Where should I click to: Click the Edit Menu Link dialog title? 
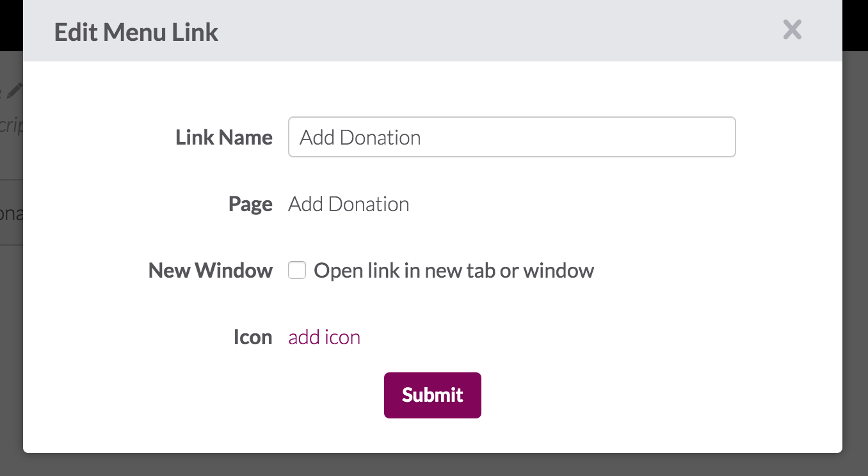tap(136, 32)
